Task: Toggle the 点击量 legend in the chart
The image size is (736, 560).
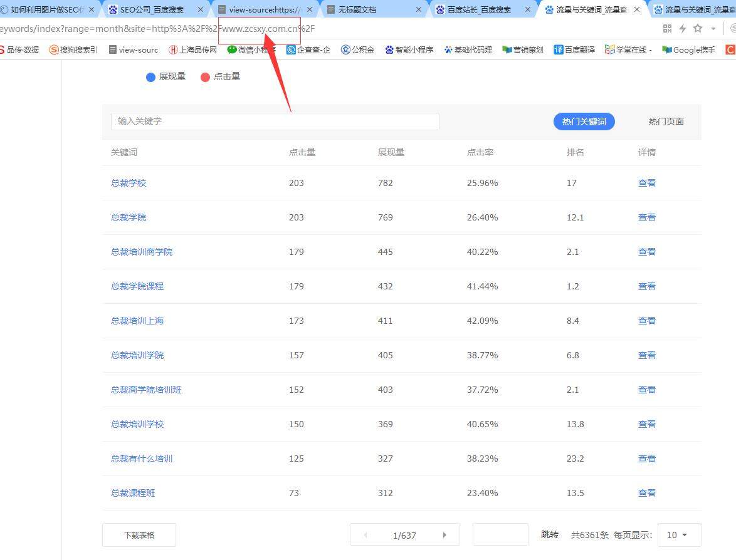Action: 220,76
